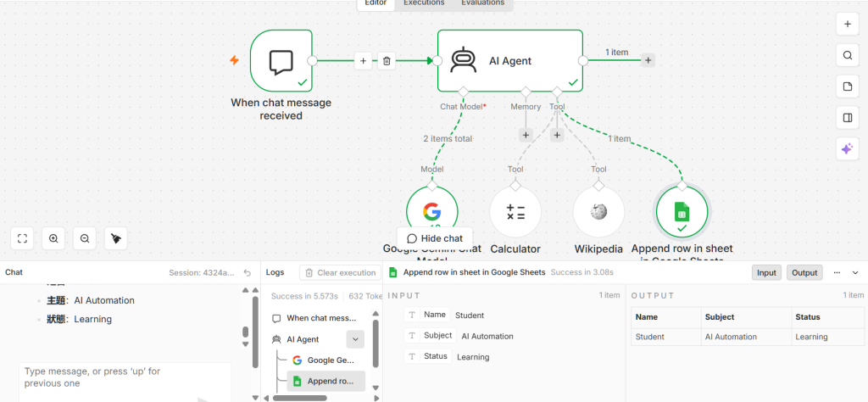Image resolution: width=868 pixels, height=402 pixels.
Task: Toggle the side panel icon on right
Action: pyautogui.click(x=847, y=117)
